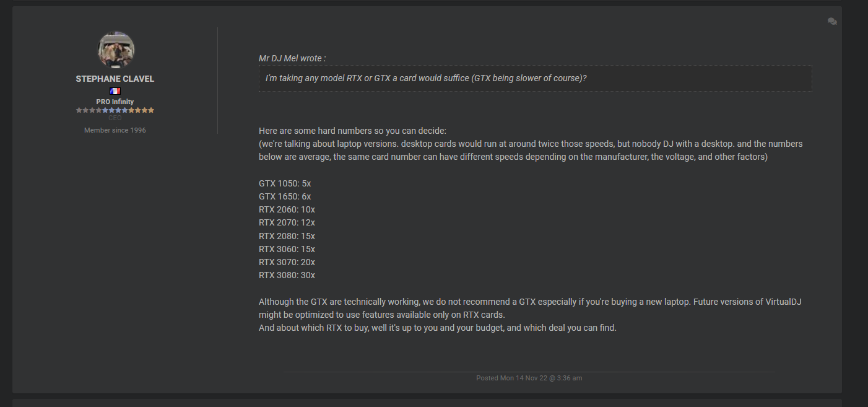The image size is (868, 407).
Task: Click the 'RTX 2080: 15x' line
Action: (287, 236)
